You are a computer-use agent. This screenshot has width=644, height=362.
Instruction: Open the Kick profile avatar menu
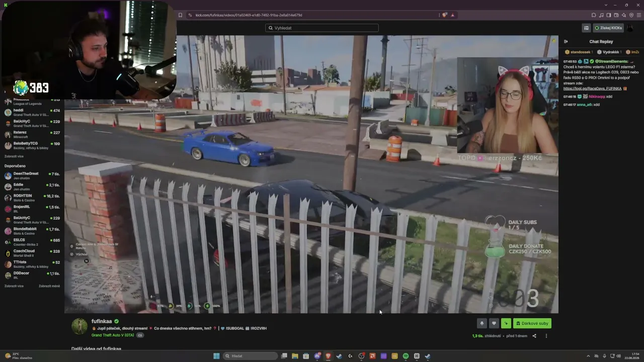(631, 28)
